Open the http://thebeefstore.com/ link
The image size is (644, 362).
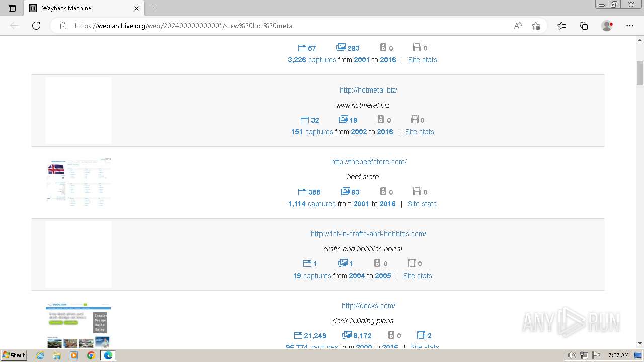click(369, 162)
